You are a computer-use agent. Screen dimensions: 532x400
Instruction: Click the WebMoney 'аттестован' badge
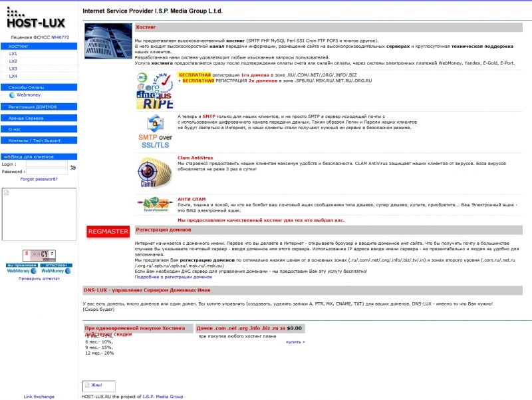[56, 268]
